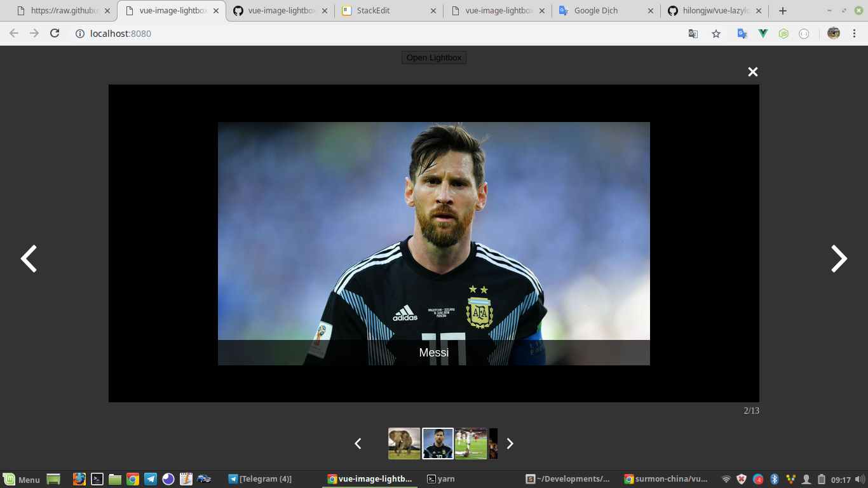Show desktop via the green panel icon
Screen dimensions: 868x488
tap(53, 479)
